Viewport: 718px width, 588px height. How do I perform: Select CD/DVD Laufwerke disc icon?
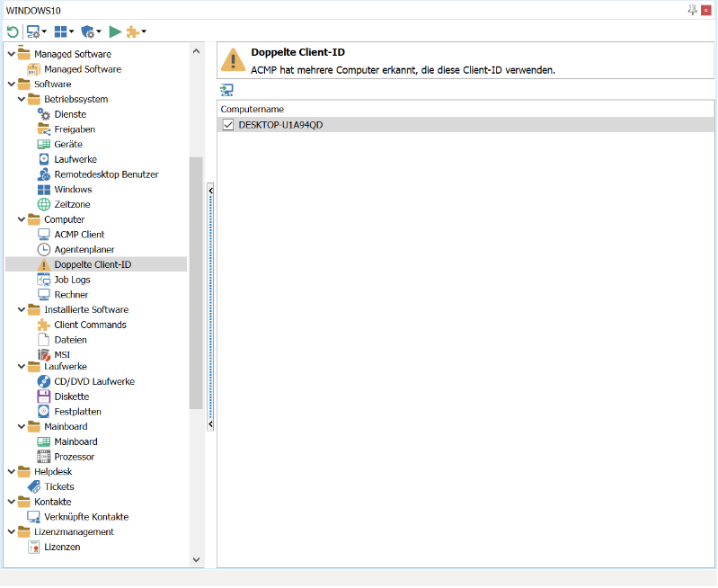[44, 382]
